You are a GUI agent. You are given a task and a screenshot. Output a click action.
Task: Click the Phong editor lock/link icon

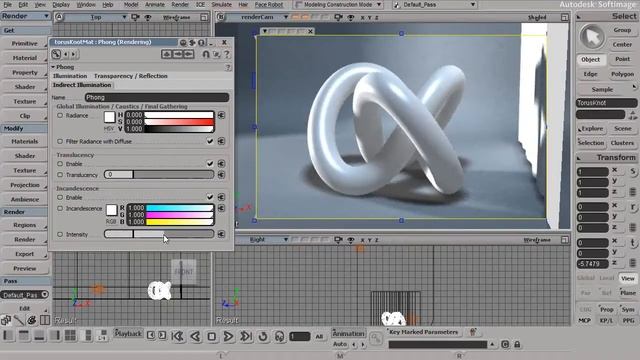56,54
